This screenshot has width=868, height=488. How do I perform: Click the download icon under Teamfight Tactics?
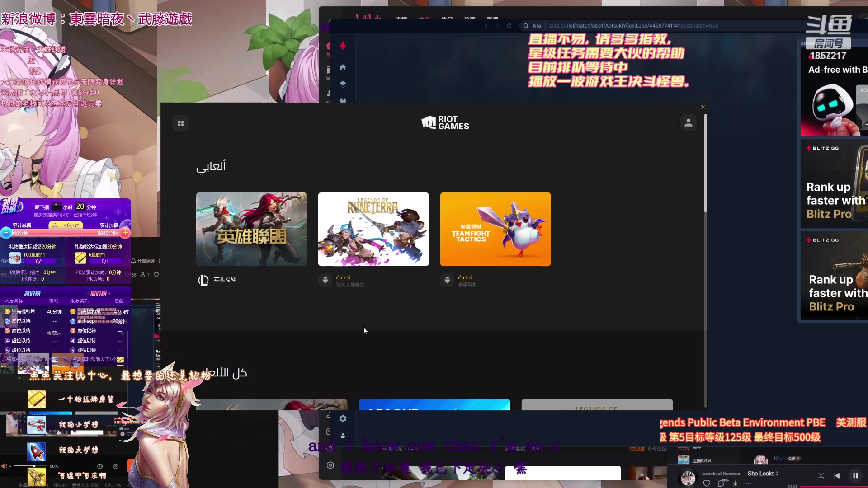point(447,281)
